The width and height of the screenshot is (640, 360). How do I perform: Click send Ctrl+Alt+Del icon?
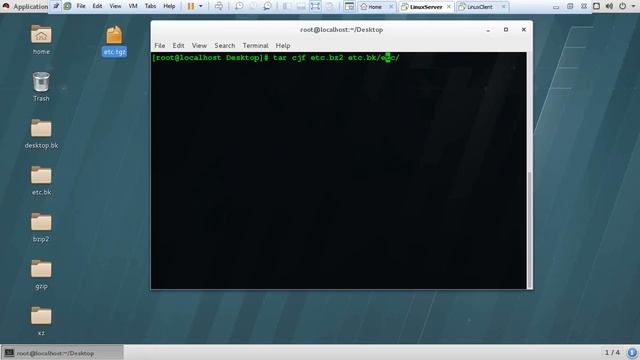click(219, 6)
